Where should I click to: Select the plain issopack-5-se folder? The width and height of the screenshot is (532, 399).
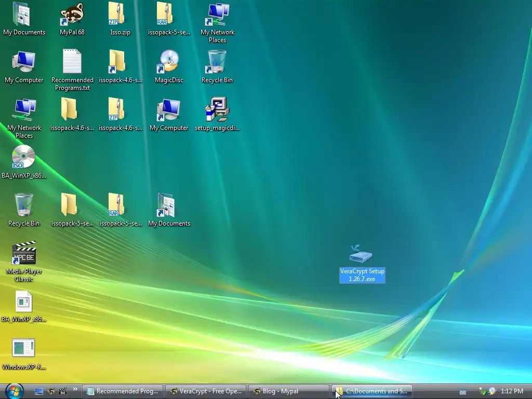[x=72, y=210]
